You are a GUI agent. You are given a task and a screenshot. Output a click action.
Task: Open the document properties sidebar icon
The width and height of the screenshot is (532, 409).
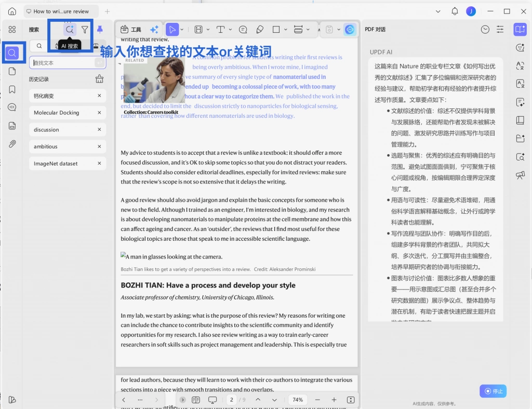[x=12, y=126]
